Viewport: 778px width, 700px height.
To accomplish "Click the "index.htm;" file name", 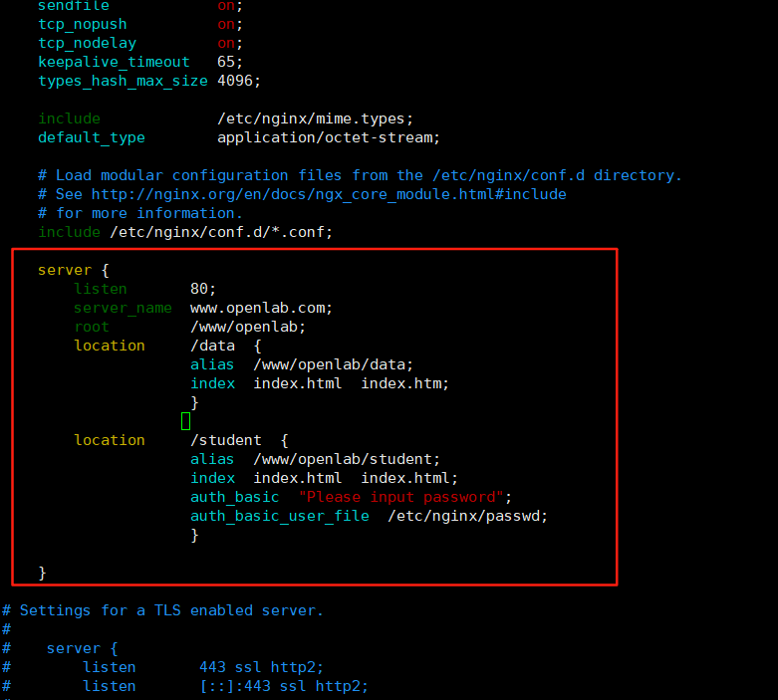I will (x=404, y=383).
